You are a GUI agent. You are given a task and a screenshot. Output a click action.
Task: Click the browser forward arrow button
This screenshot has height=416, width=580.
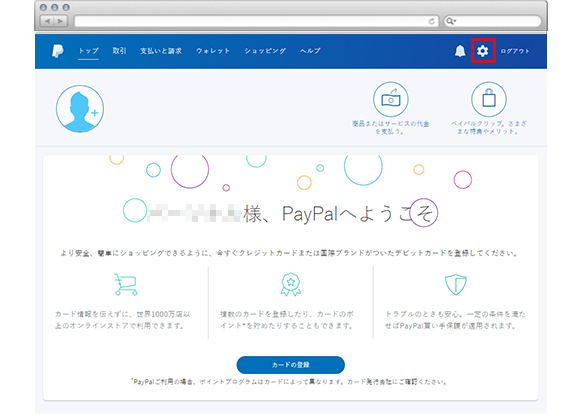coord(60,21)
